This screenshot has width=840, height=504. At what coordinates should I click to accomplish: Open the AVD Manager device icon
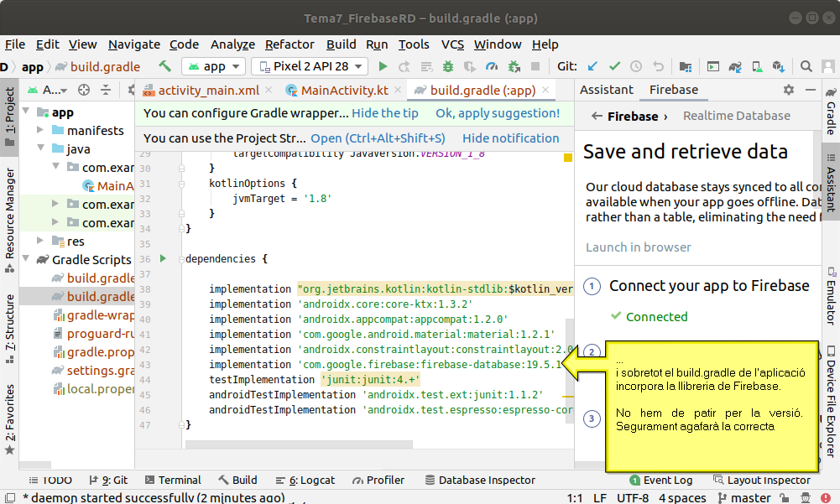tap(757, 66)
